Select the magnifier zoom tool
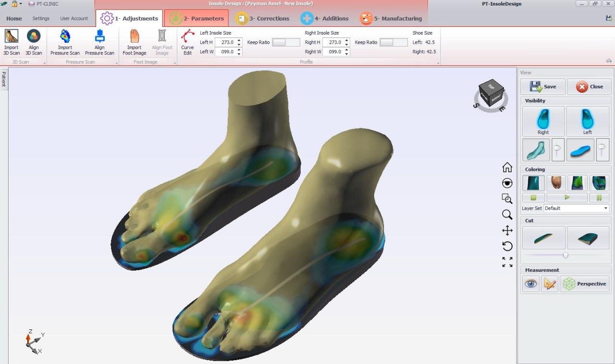This screenshot has height=364, width=615. pyautogui.click(x=507, y=215)
